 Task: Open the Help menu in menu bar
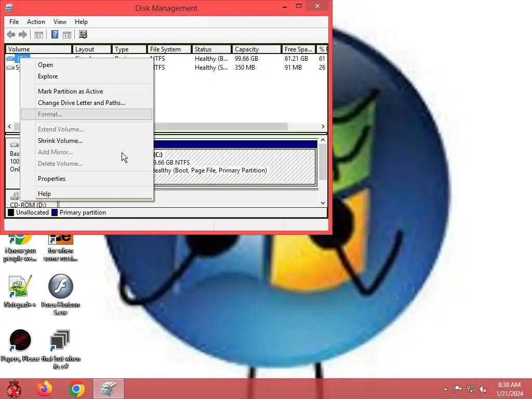[x=81, y=22]
